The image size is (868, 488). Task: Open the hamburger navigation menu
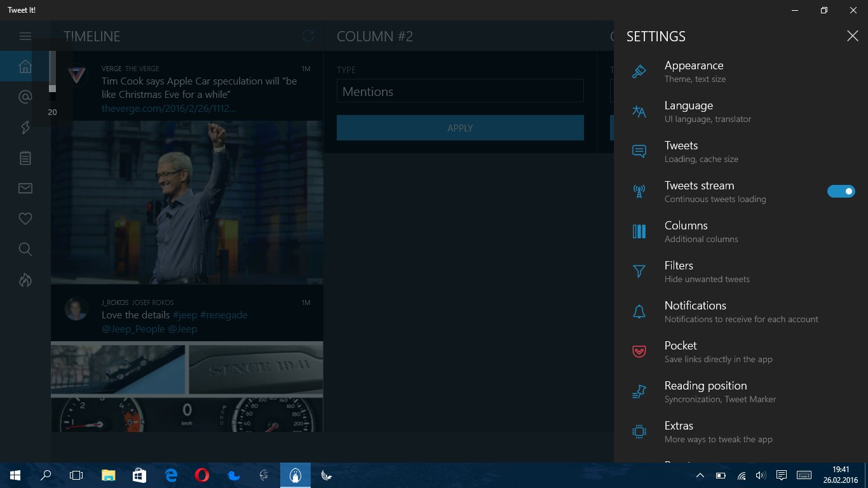point(25,36)
